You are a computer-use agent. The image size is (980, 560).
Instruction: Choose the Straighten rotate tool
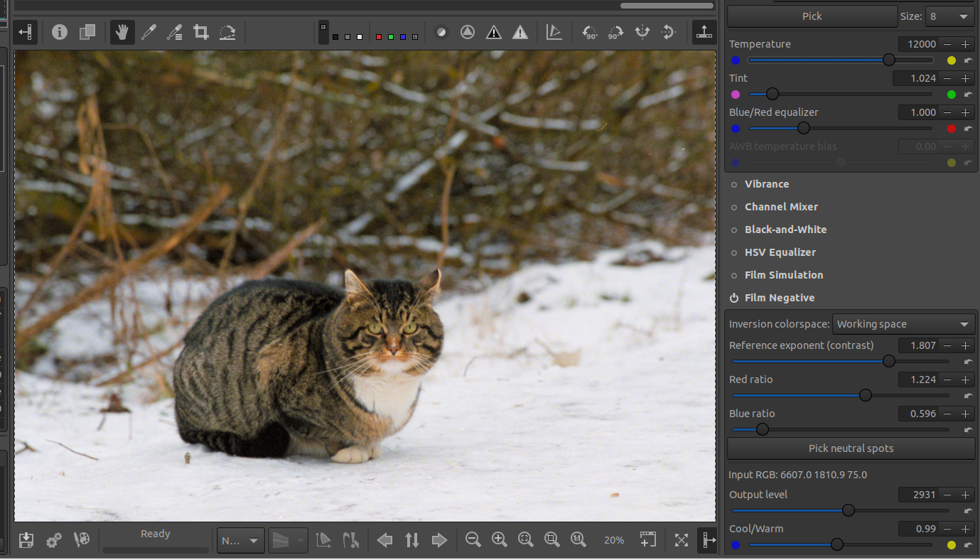227,32
